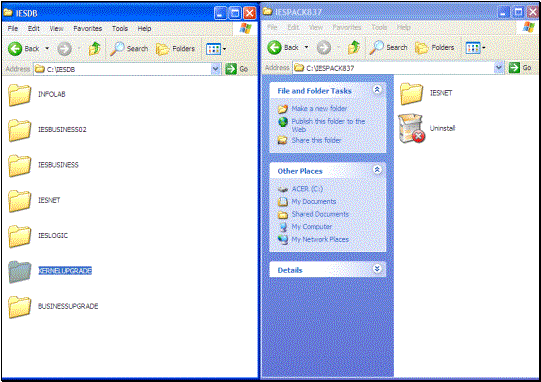Screen dimensions: 541x382
Task: Open Back history dropdown in IESPACK837 window
Action: pos(306,47)
